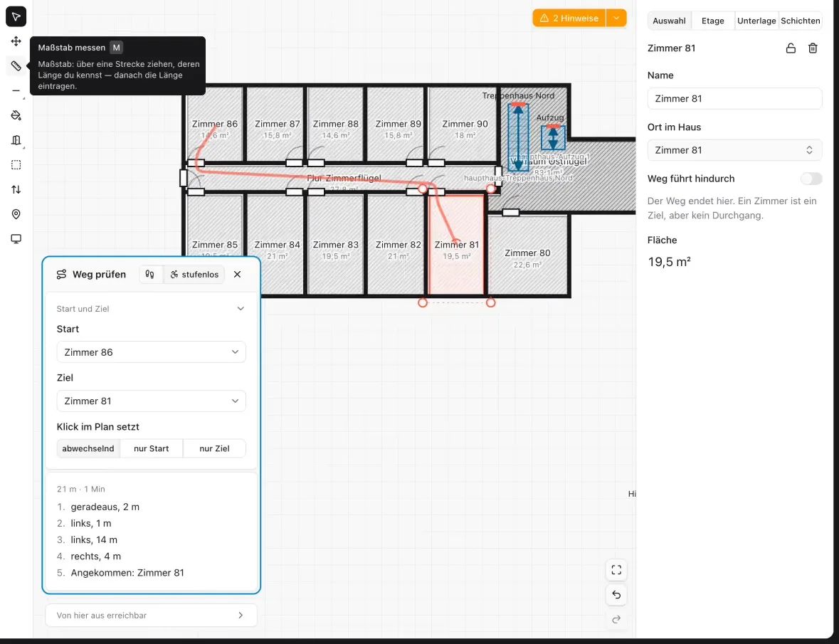Select Zimmer 84 on the floor plan
839x644 pixels.
pos(277,245)
